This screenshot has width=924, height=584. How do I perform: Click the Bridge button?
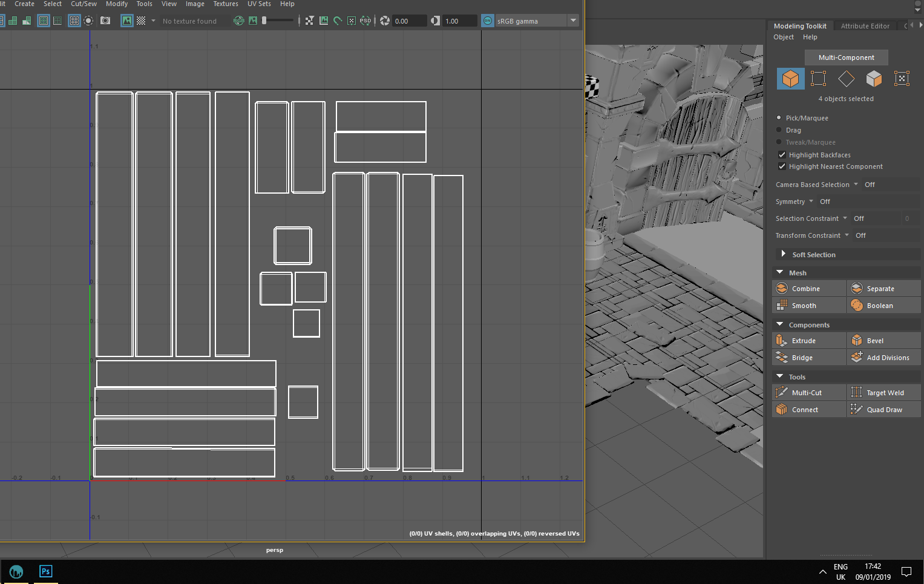pyautogui.click(x=809, y=358)
